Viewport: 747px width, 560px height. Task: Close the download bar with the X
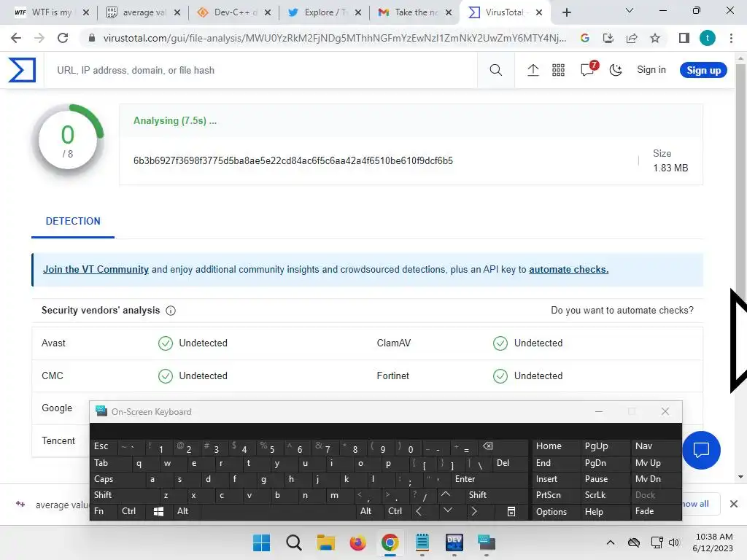point(734,504)
